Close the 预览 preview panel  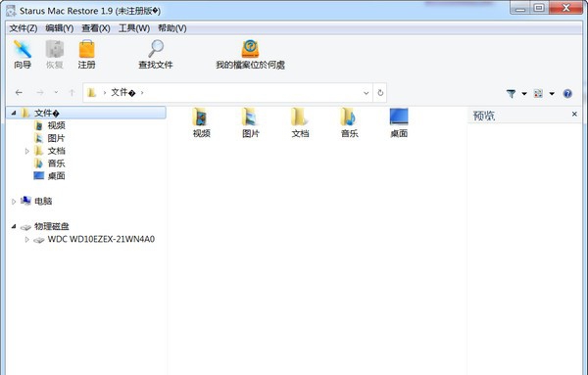coord(574,114)
